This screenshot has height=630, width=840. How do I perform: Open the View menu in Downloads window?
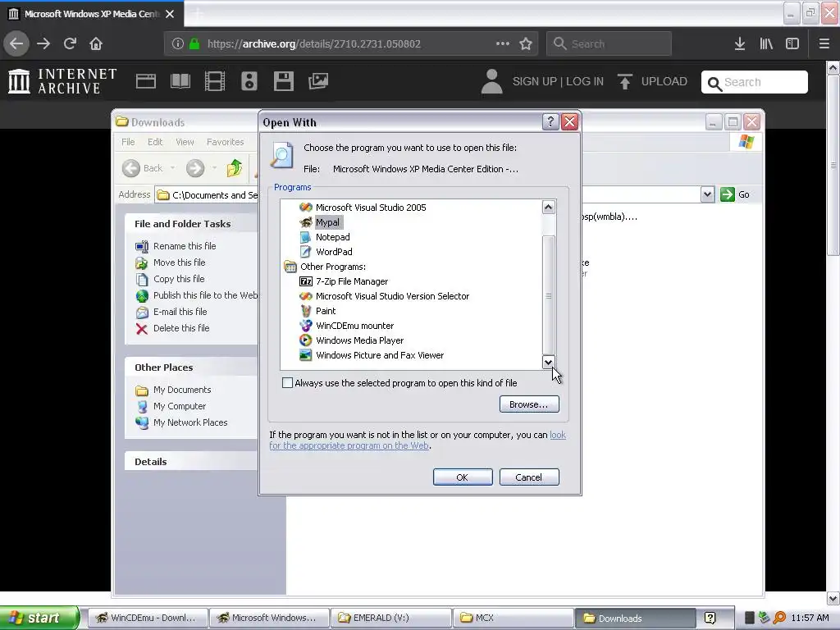pos(185,142)
